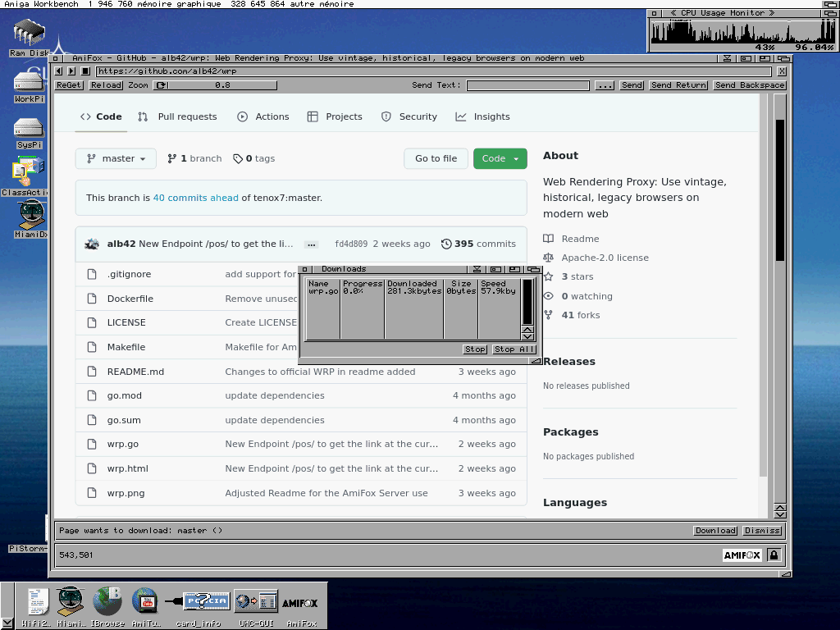The image size is (840, 630).
Task: Click the ellipsis button beside Send Text
Action: coord(605,85)
